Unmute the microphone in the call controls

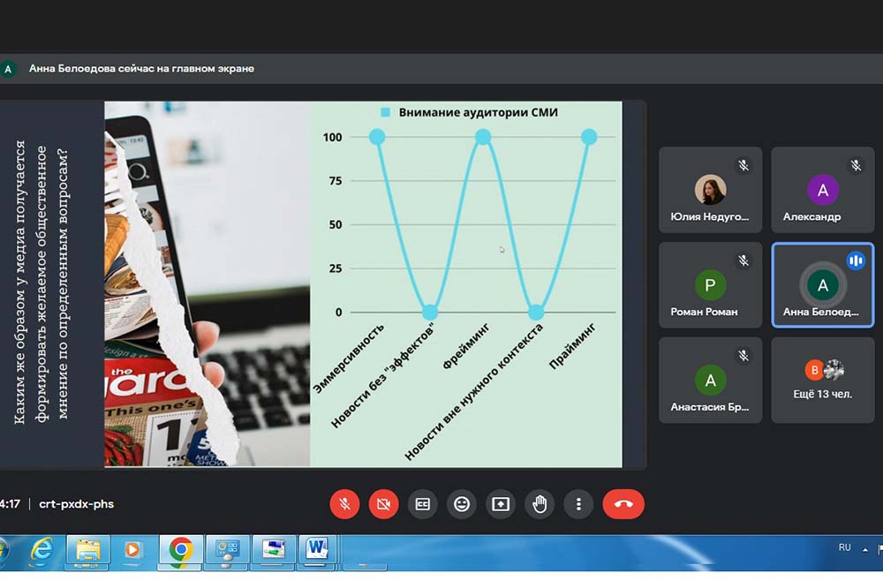pos(344,504)
